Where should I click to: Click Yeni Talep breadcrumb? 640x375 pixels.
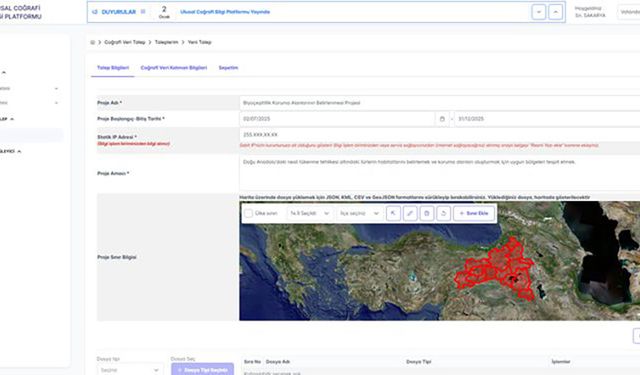200,42
